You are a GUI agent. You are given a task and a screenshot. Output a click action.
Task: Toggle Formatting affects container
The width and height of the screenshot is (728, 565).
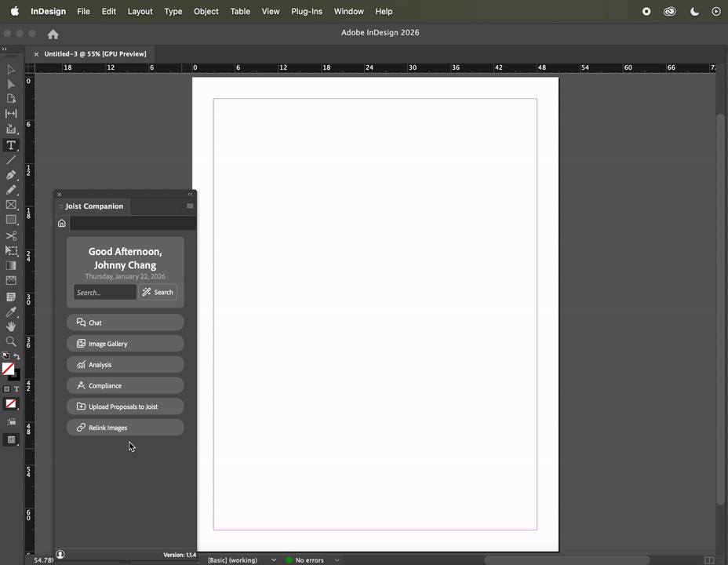6,389
